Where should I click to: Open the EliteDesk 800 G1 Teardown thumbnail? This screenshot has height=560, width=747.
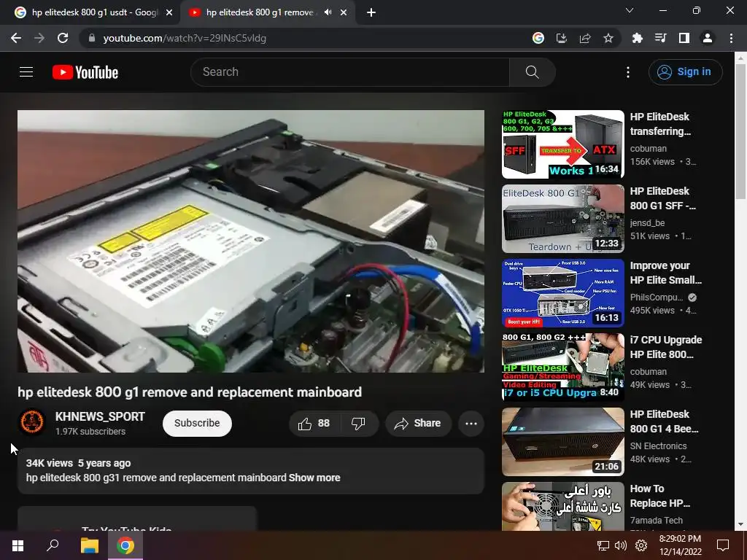click(562, 219)
